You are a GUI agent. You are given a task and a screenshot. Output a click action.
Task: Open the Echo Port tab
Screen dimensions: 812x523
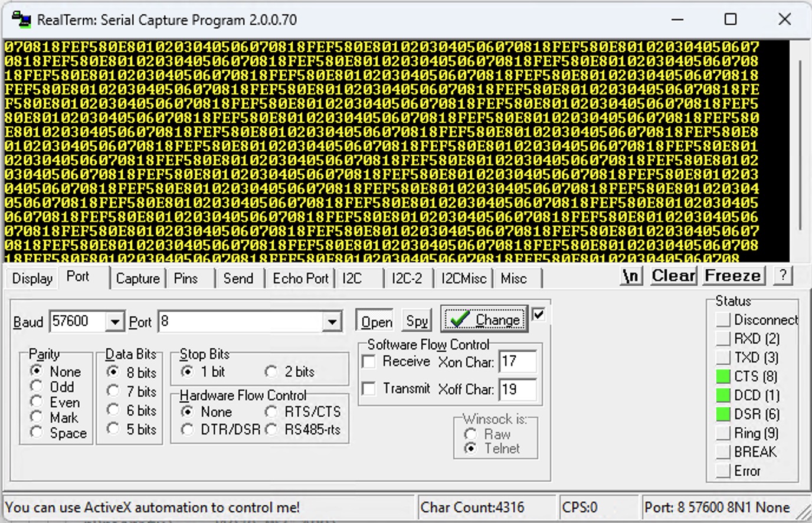[300, 279]
